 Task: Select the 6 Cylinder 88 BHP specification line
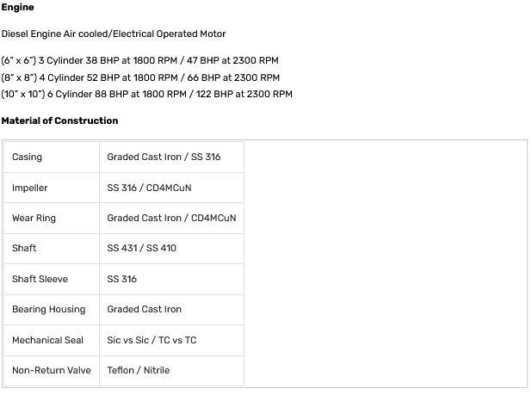click(x=146, y=94)
